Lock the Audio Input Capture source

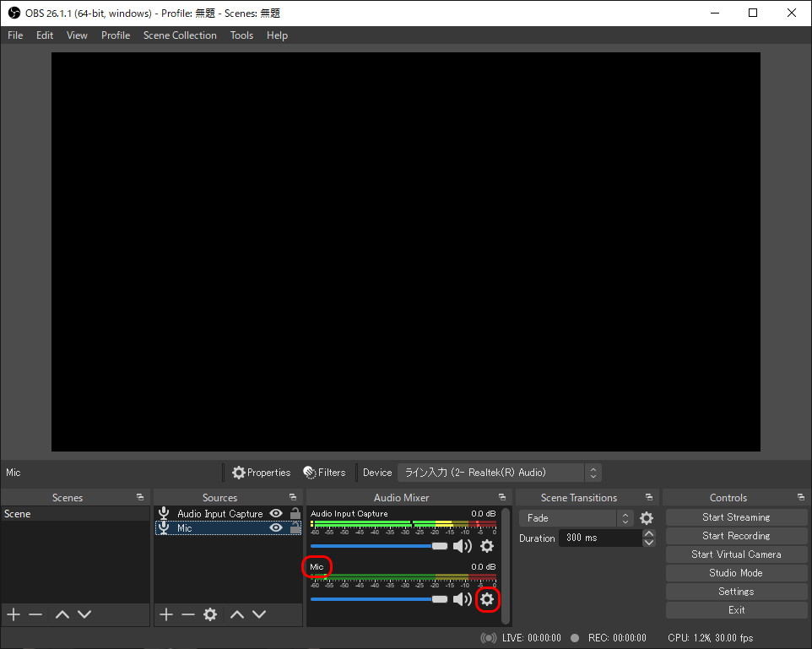coord(295,513)
